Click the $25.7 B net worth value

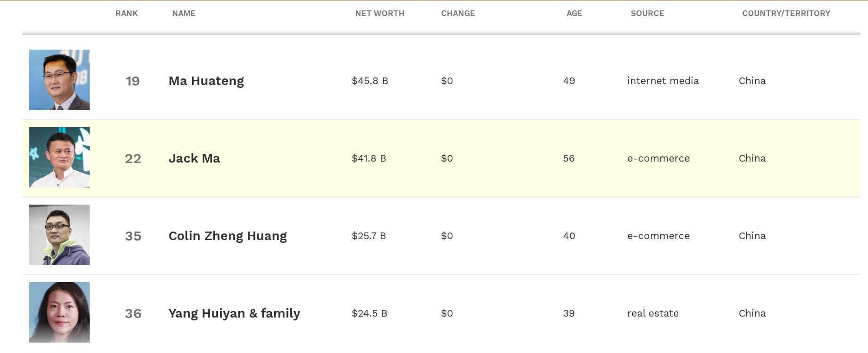point(369,236)
